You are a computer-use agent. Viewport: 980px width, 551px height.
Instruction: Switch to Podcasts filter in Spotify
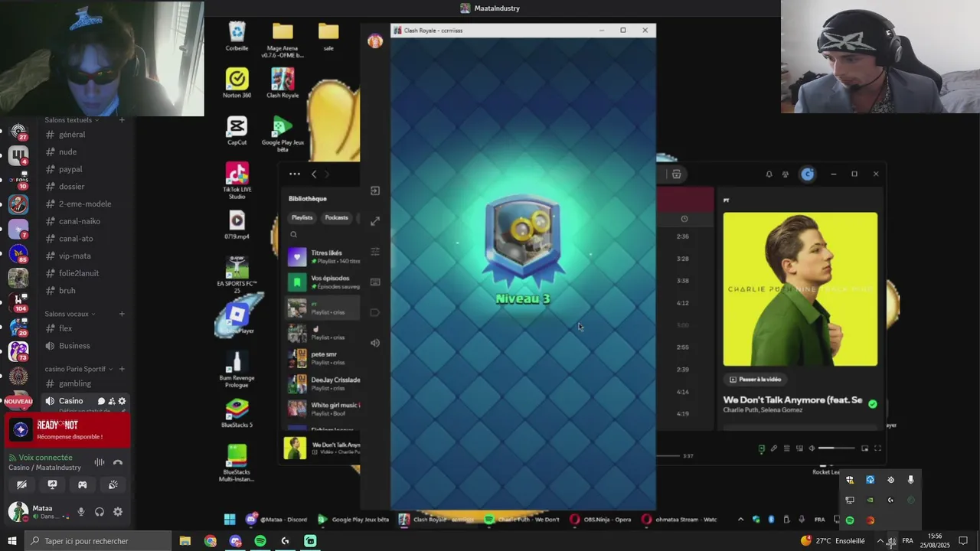[x=336, y=217]
